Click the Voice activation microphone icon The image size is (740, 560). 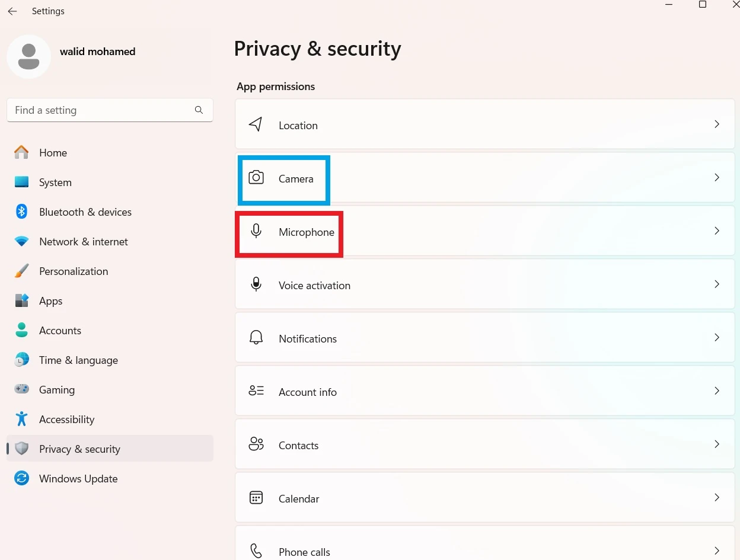pos(256,284)
